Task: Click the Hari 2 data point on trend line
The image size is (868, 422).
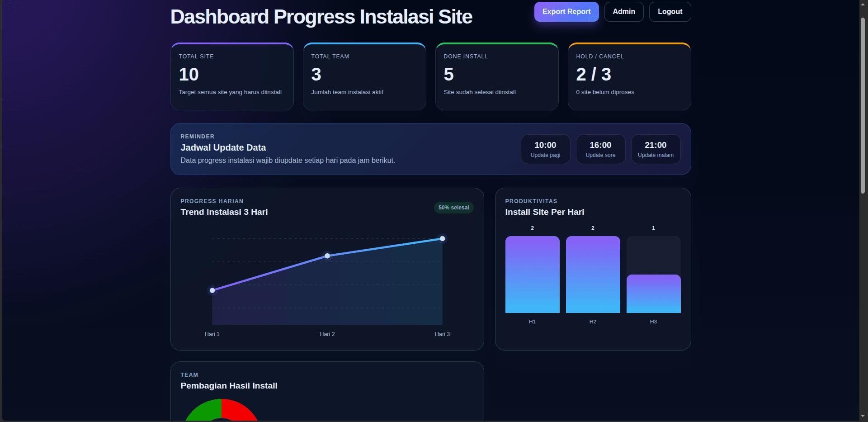Action: [327, 256]
